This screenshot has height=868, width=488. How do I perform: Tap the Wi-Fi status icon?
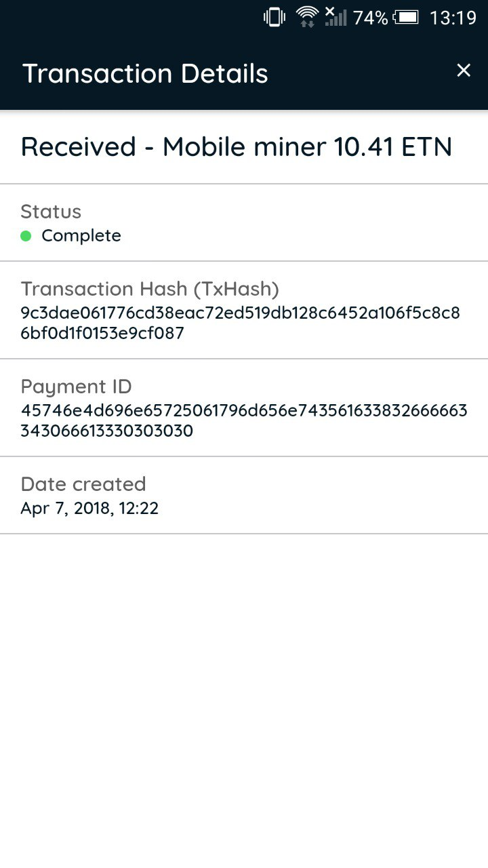(x=307, y=17)
